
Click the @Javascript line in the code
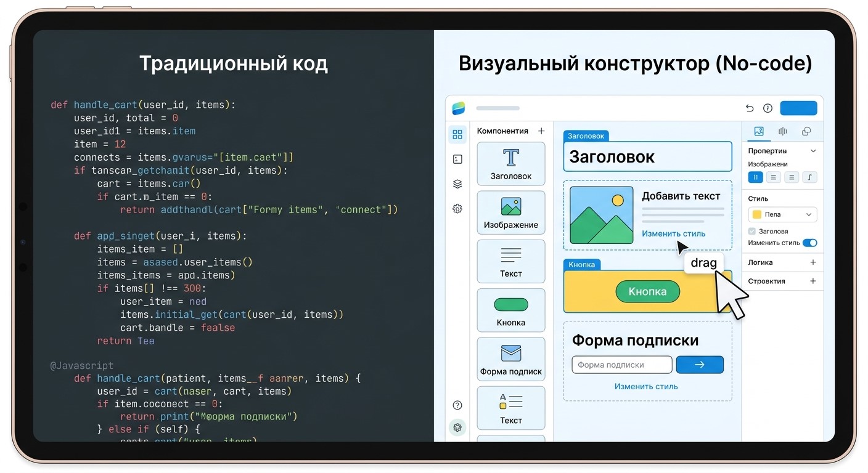click(82, 366)
